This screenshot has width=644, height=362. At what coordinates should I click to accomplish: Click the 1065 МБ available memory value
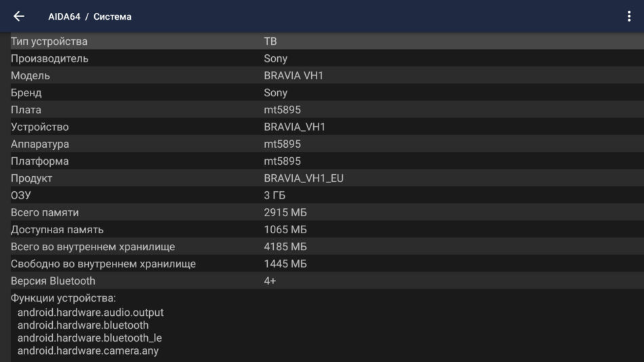point(285,230)
